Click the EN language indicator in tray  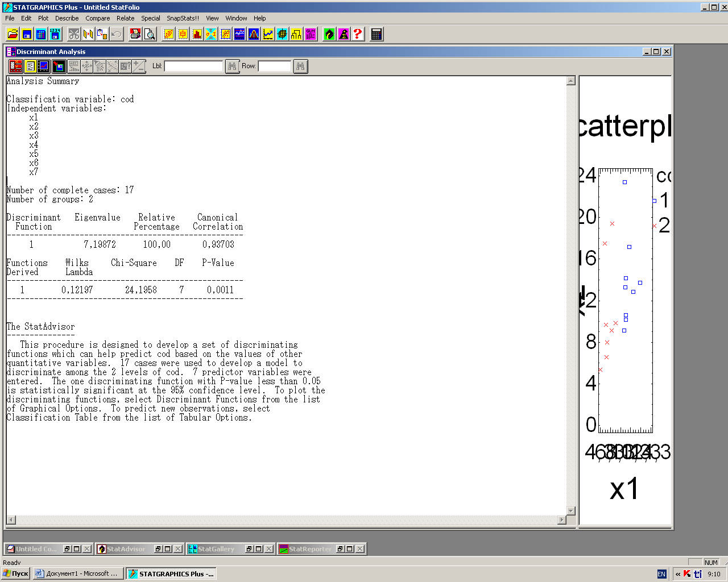point(661,574)
